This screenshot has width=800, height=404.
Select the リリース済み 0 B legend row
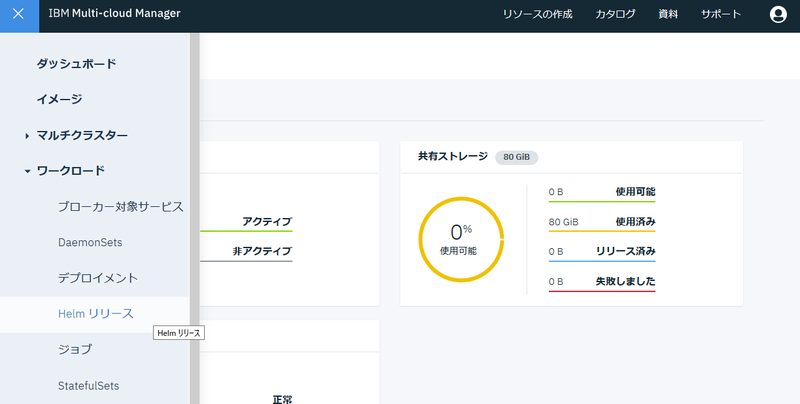tap(602, 254)
